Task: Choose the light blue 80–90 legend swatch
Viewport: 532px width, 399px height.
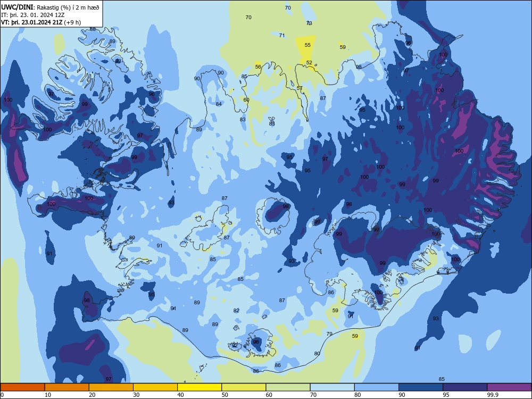Action: [377, 387]
